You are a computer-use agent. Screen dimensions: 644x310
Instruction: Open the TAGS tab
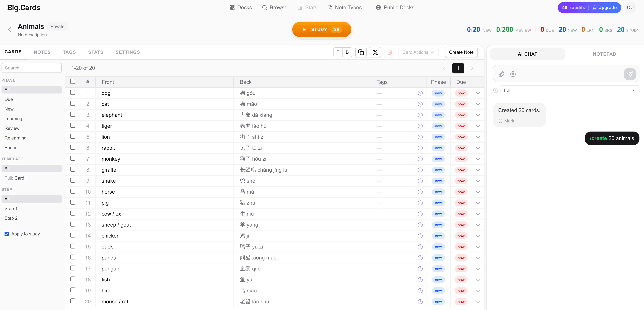69,52
